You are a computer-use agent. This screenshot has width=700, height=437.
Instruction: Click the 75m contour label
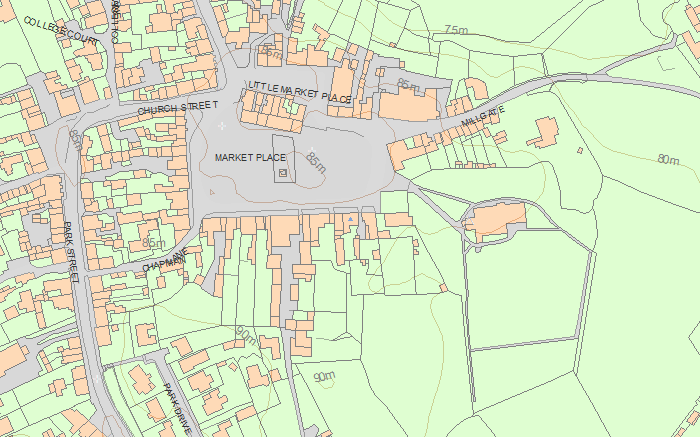(x=456, y=30)
